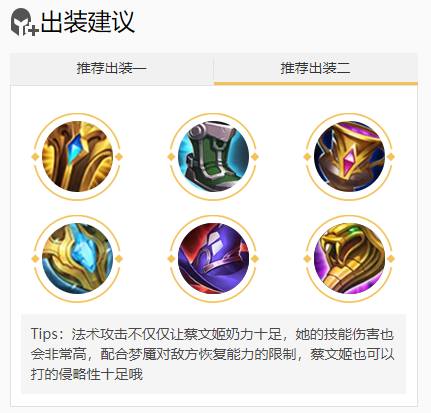Screen dimensions: 431x413
Task: Open the 推荐出装二 tab
Action: click(316, 69)
